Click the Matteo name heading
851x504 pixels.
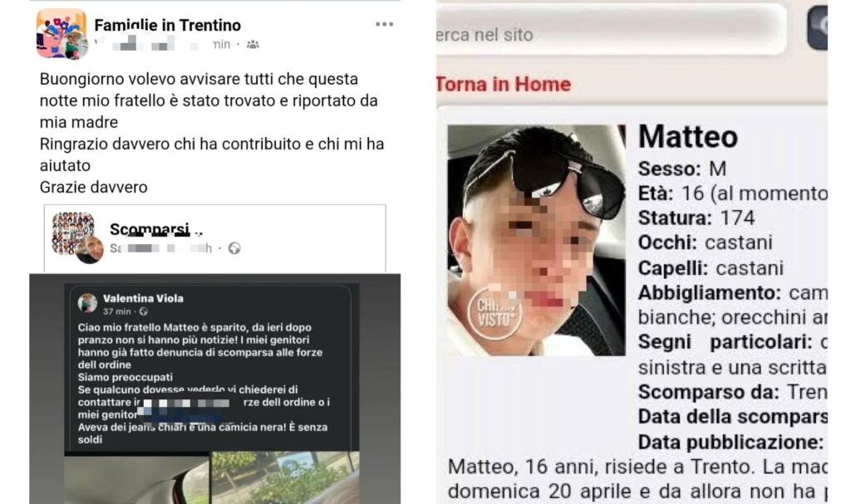pos(687,135)
